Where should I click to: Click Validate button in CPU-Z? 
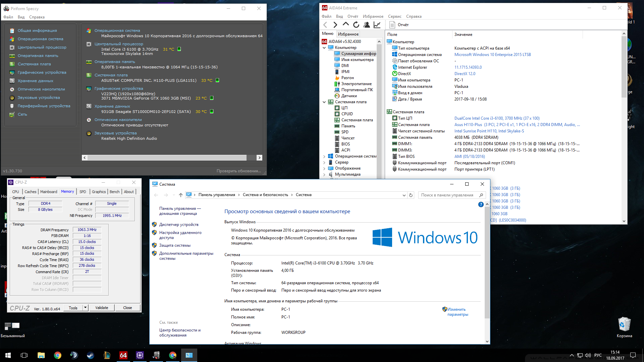[x=102, y=308]
